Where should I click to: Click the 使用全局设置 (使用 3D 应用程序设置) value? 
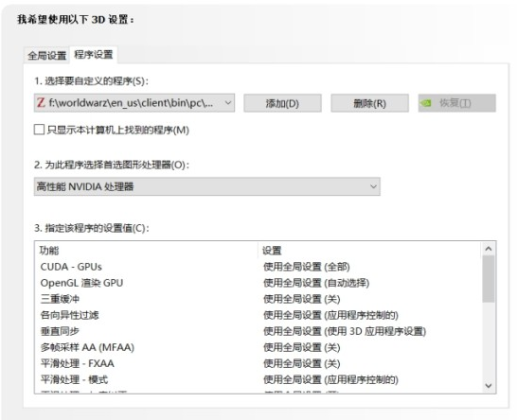[x=345, y=331]
